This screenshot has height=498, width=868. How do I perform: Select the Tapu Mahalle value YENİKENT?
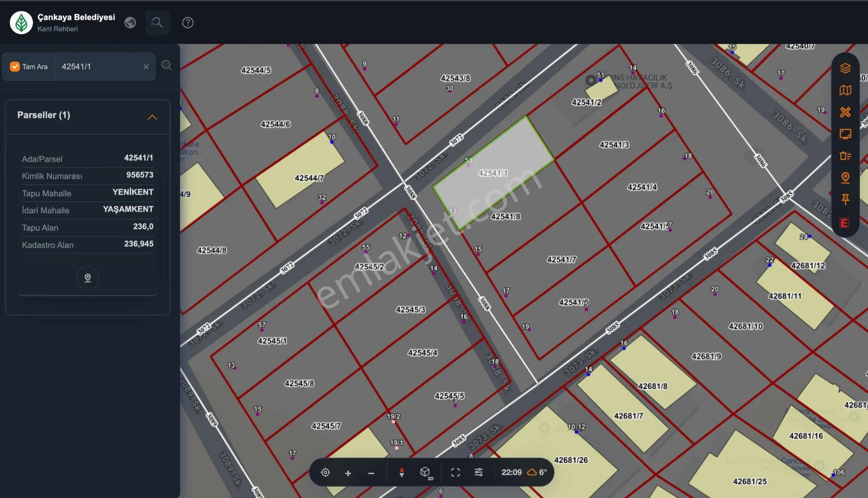click(133, 192)
